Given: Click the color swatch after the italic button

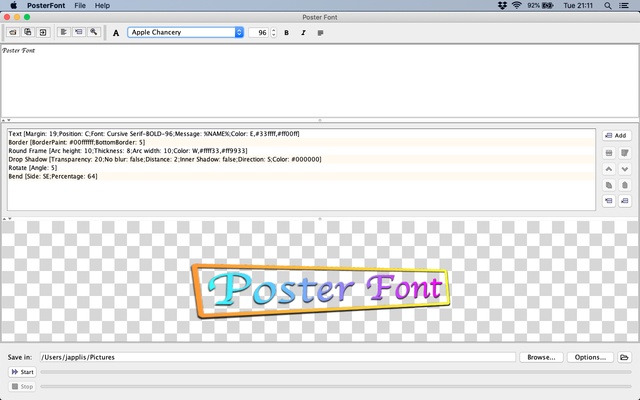Looking at the screenshot, I should click(x=320, y=33).
